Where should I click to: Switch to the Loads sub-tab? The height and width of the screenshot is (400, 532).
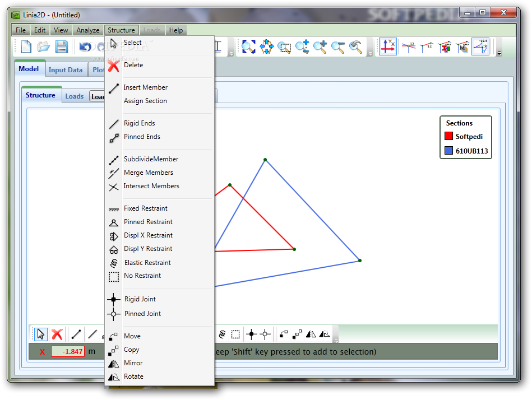[x=75, y=96]
